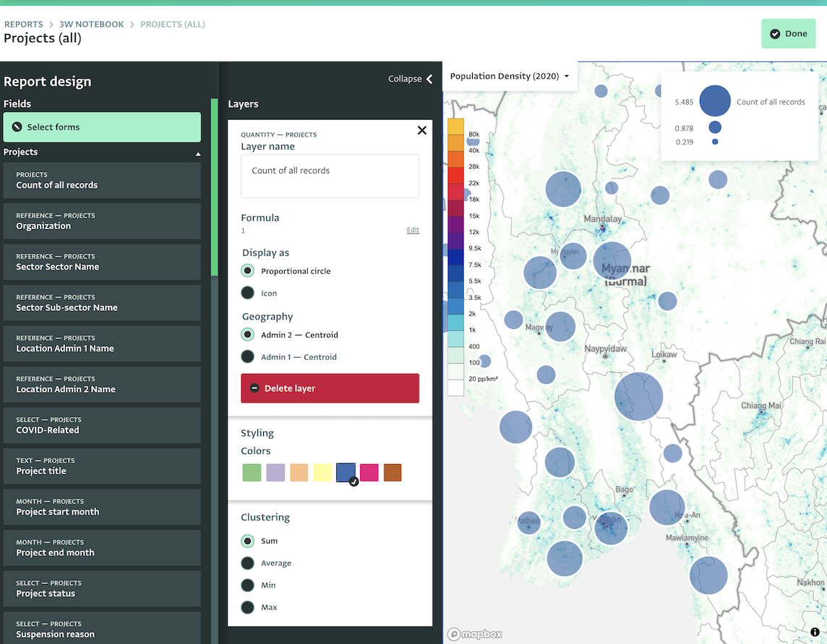Screen dimensions: 827x644
Task: Click PROJECTS (ALL) breadcrumb
Action: [173, 25]
